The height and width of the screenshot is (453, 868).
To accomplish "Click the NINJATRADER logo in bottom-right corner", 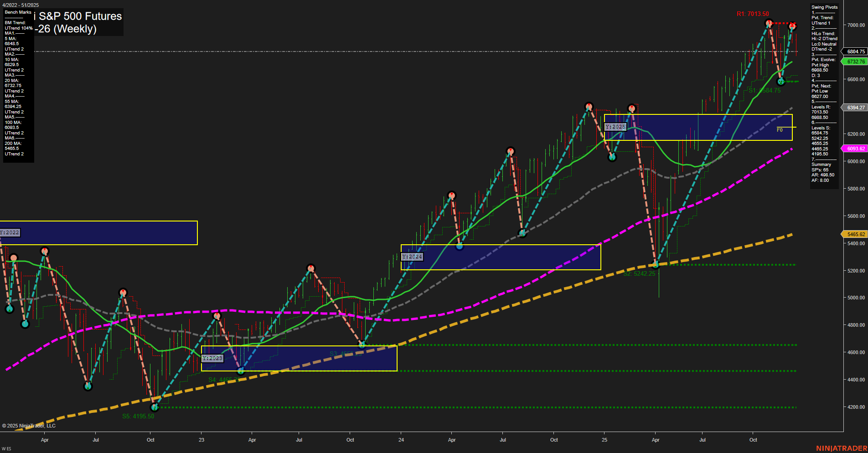I will coord(842,448).
